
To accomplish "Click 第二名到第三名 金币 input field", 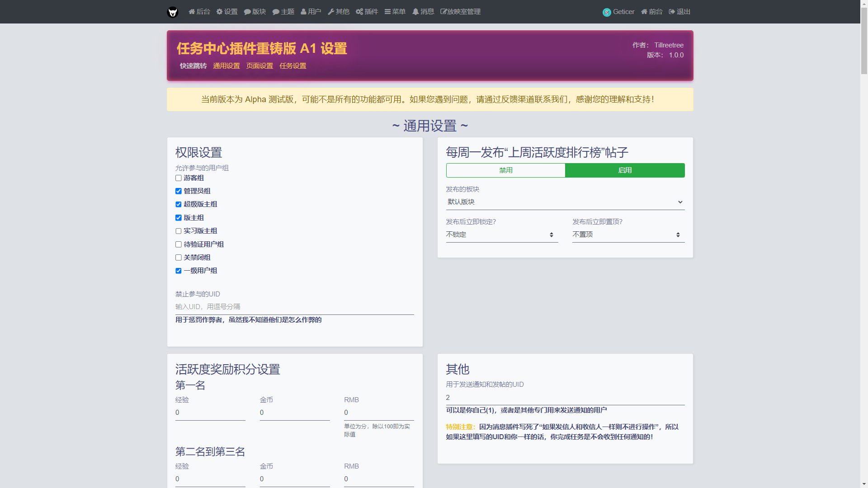I will tap(295, 479).
